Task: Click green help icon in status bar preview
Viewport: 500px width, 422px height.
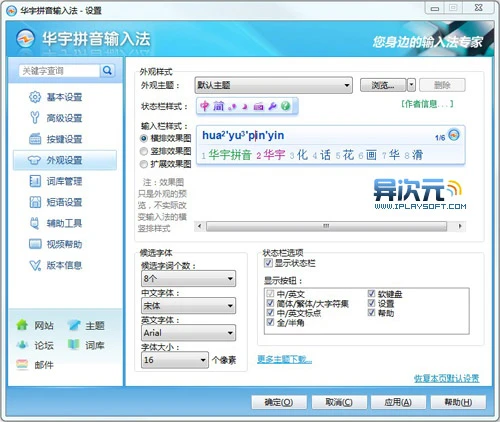Action: [285, 106]
